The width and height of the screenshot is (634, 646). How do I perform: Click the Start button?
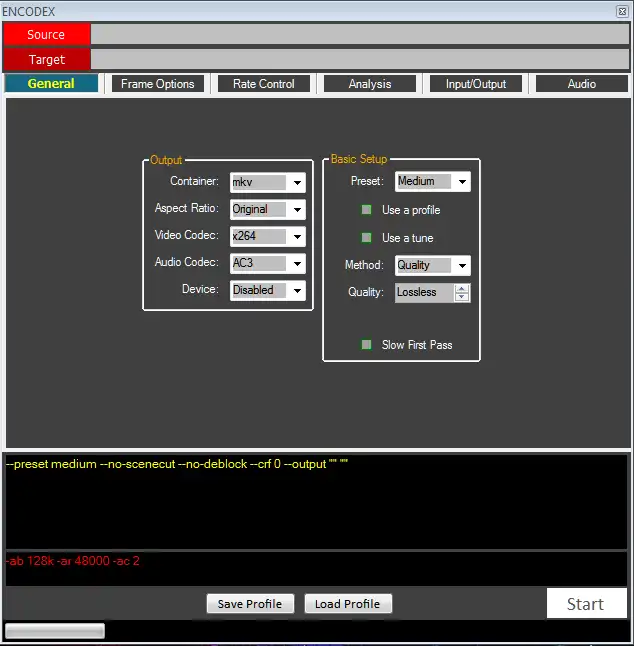click(x=586, y=603)
